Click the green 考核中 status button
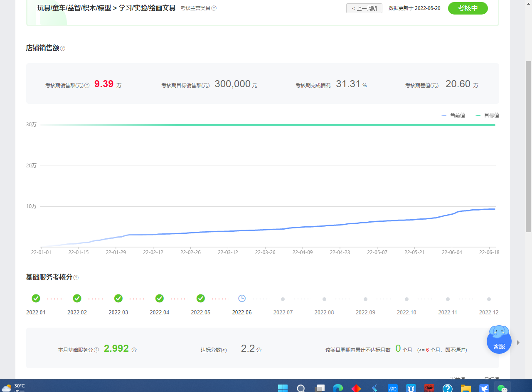Viewport: 532px width, 392px height. pyautogui.click(x=468, y=8)
